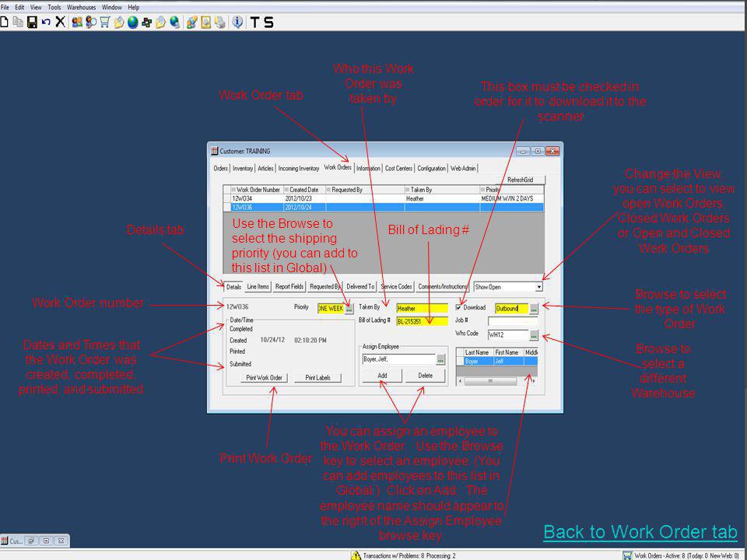Click into the Job # input field
747x560 pixels.
point(513,321)
